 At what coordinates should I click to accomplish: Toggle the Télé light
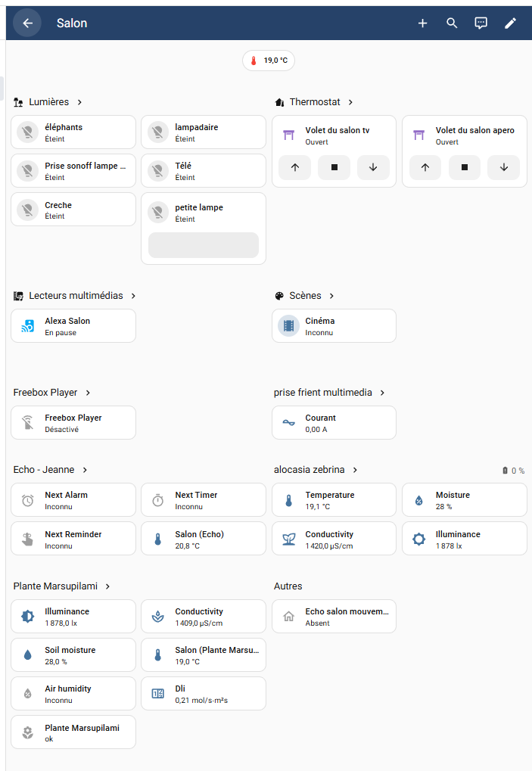click(158, 171)
